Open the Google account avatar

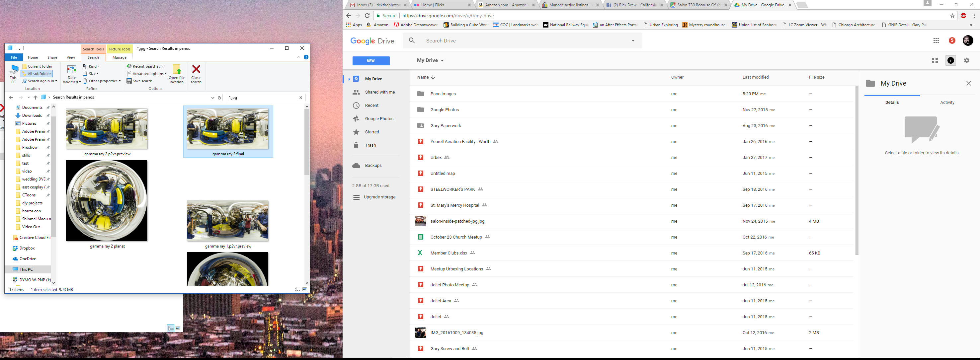click(x=968, y=41)
